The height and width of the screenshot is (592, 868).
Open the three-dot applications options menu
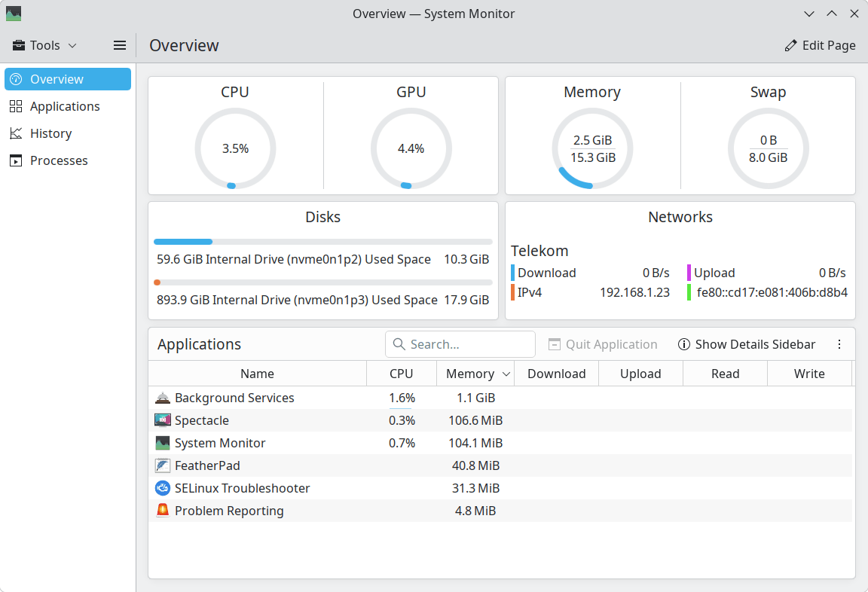point(839,344)
